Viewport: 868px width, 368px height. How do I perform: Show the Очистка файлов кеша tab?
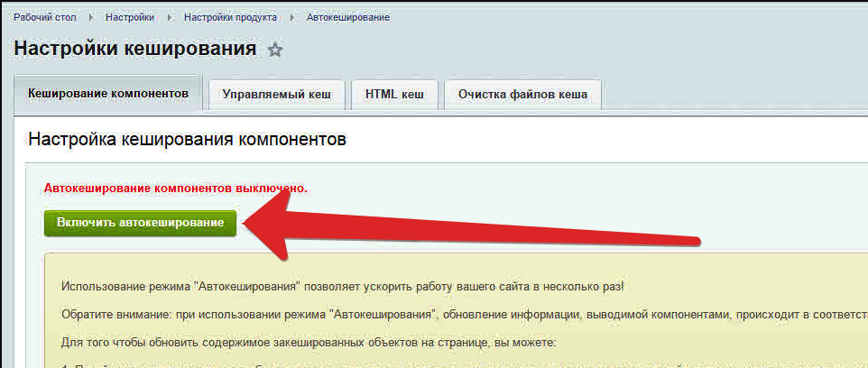(x=522, y=95)
